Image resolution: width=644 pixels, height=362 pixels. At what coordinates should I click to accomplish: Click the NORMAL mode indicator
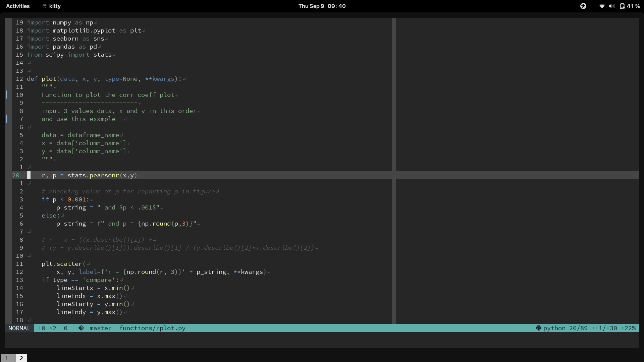coord(19,328)
